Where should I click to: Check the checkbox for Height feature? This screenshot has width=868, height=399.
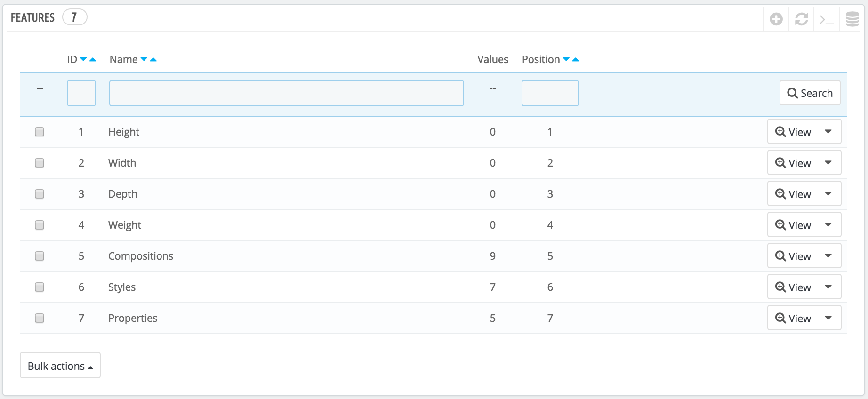point(40,132)
